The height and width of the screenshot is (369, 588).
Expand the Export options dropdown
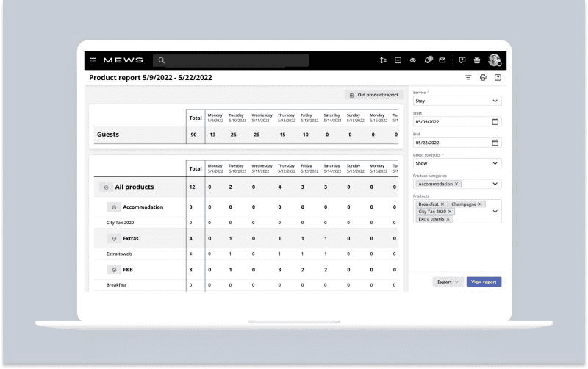coord(448,282)
